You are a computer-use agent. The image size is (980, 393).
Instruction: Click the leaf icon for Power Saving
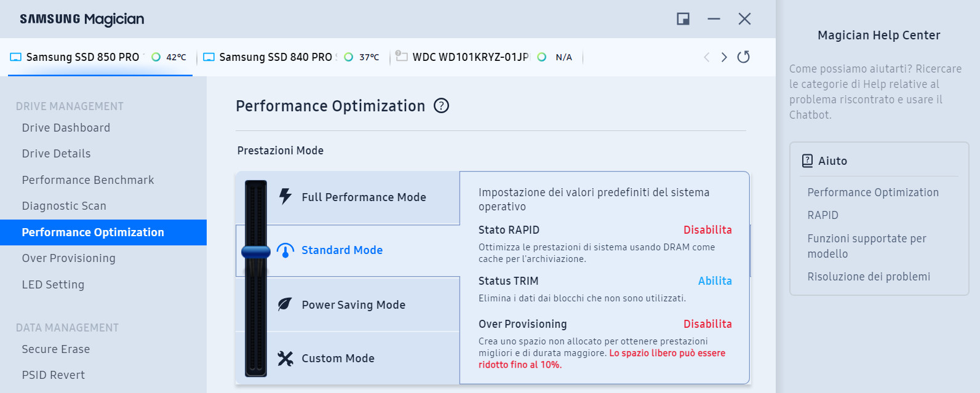[x=285, y=304]
